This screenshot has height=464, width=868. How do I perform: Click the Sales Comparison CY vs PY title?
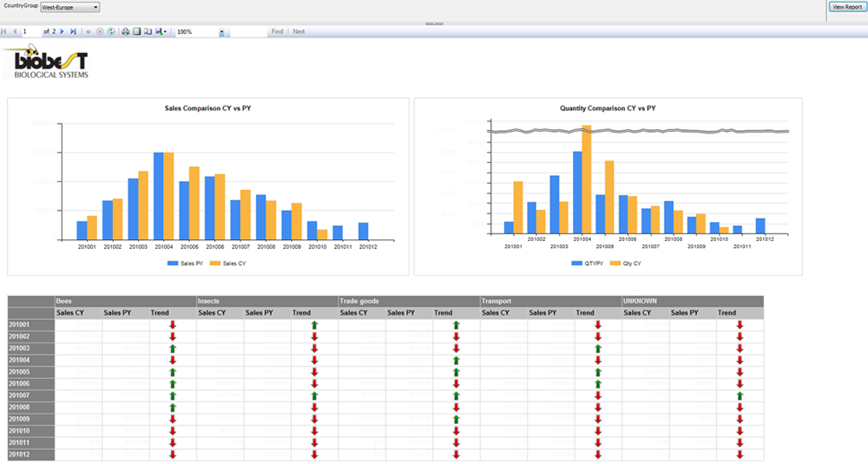(x=207, y=108)
